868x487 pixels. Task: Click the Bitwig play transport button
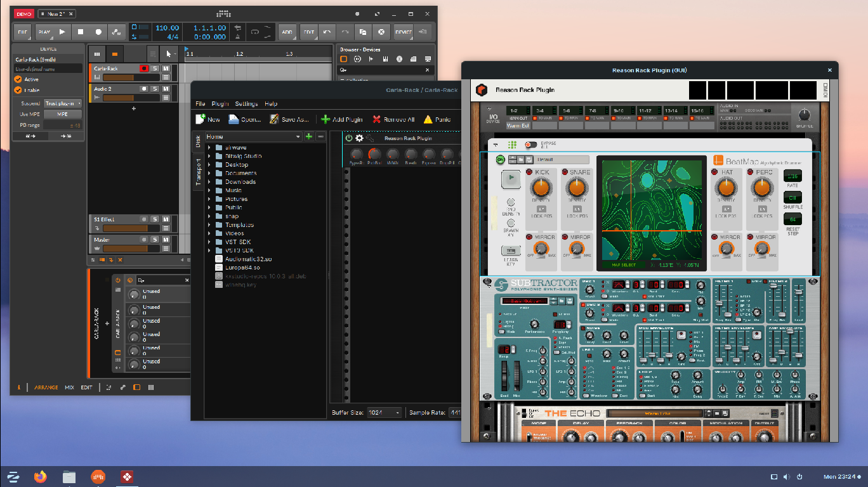pos(62,32)
